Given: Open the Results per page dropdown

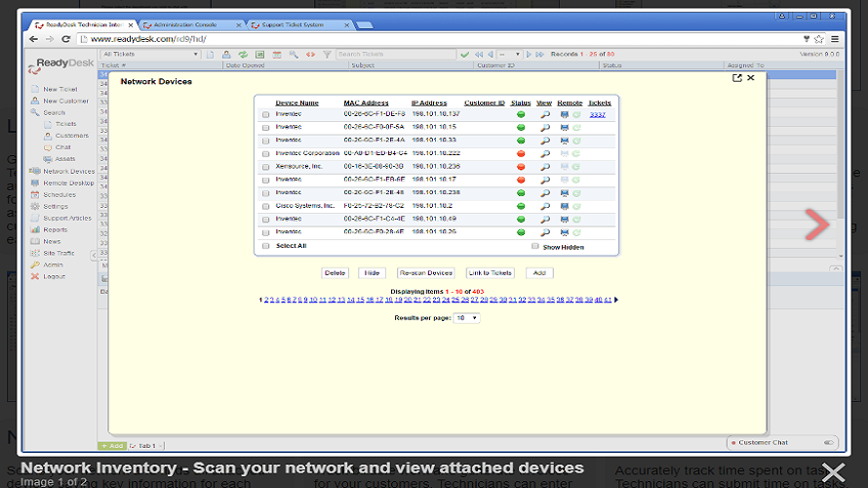Looking at the screenshot, I should click(x=466, y=318).
